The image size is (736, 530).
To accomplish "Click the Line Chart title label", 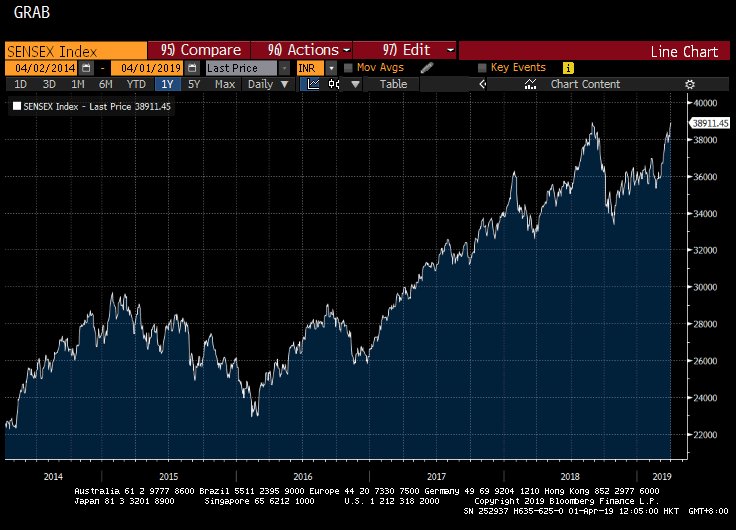I will 684,52.
